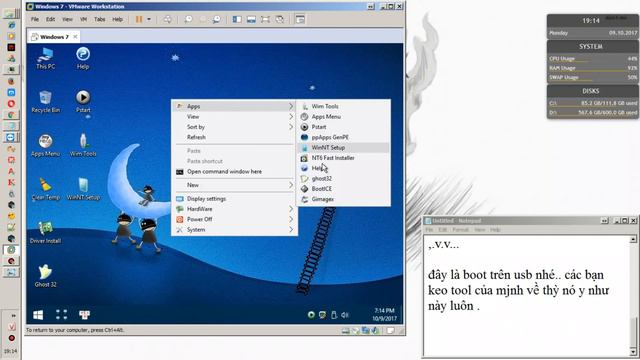640x360 pixels.
Task: Launch NT6 Fast Installer from submenu
Action: (x=343, y=158)
